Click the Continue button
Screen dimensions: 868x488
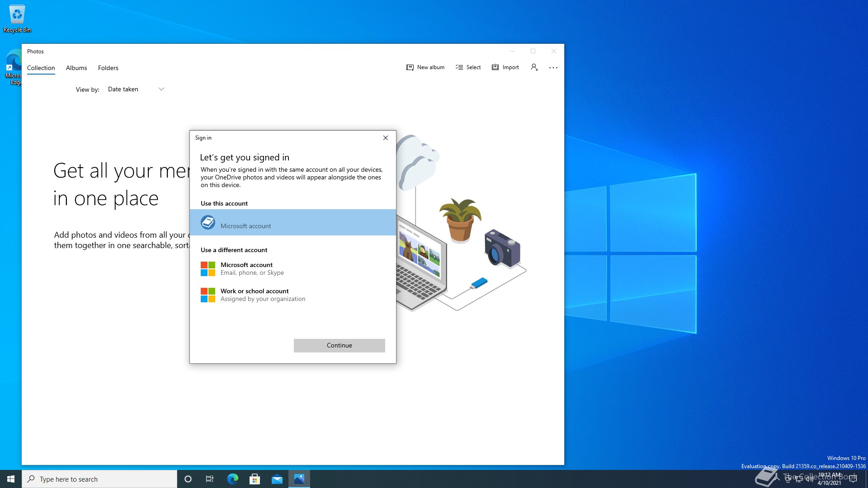(340, 345)
